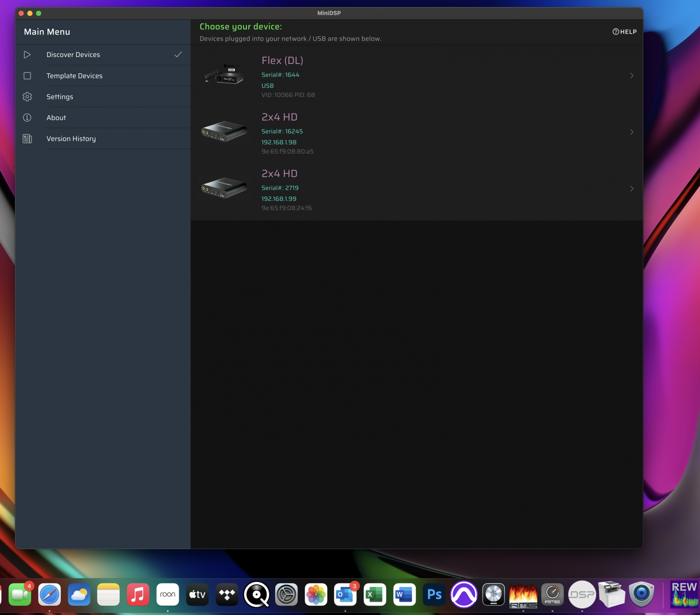Image resolution: width=700 pixels, height=615 pixels.
Task: Click VID: 10066 PID: 68 text
Action: 288,95
